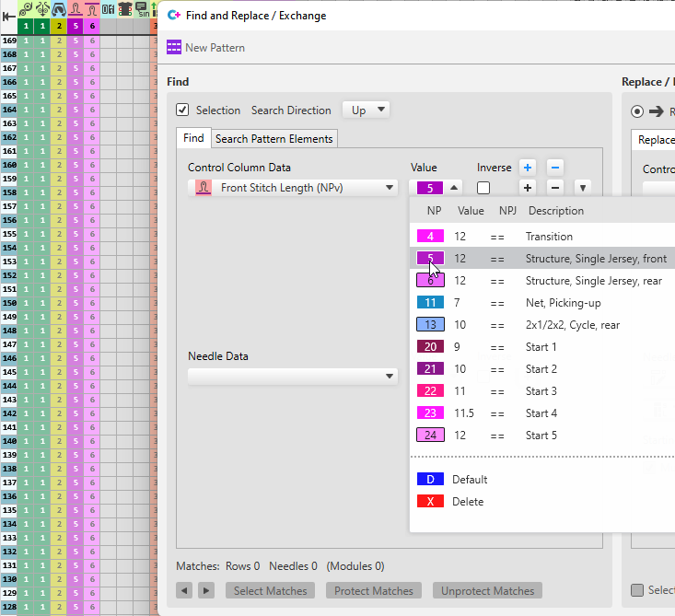Viewport: 675px width, 616px height.
Task: Select the Replace radio button with arrow
Action: 636,111
